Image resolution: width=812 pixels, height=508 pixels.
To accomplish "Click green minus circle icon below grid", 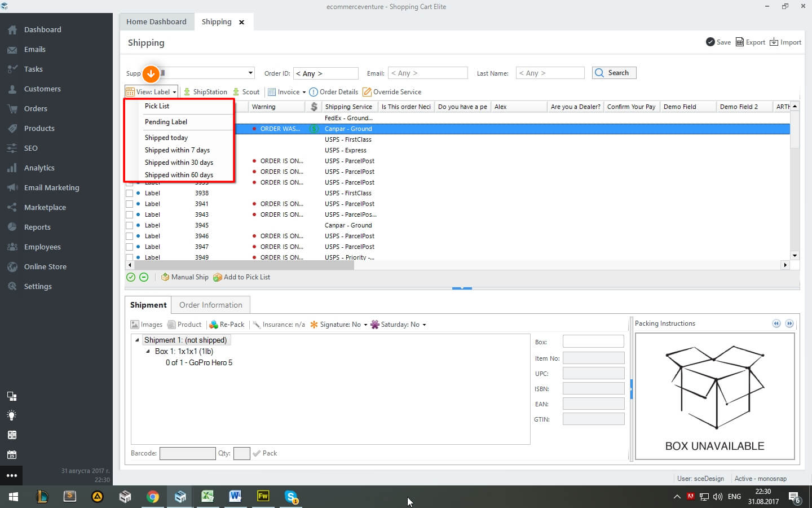I will pos(144,277).
